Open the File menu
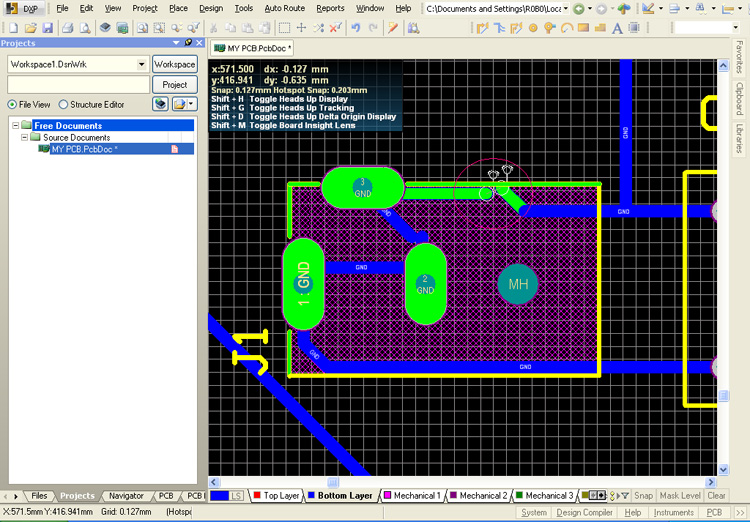Viewport: 750px width, 522px height. tap(62, 8)
